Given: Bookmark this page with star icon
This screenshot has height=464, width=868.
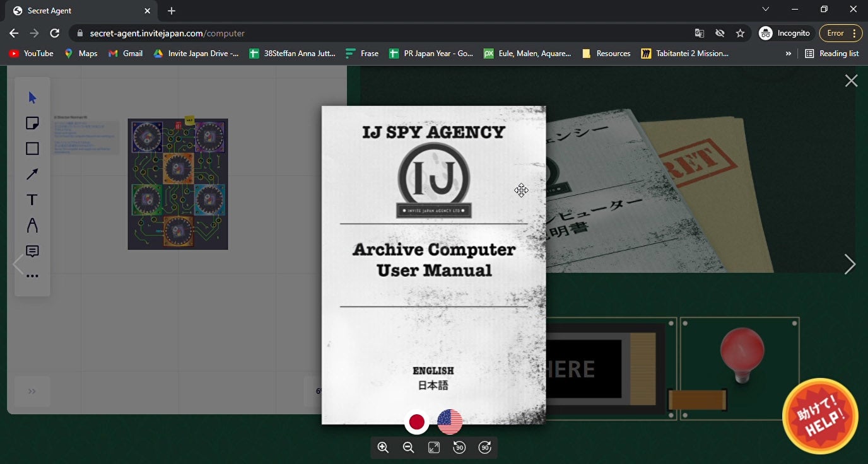Looking at the screenshot, I should pyautogui.click(x=740, y=33).
